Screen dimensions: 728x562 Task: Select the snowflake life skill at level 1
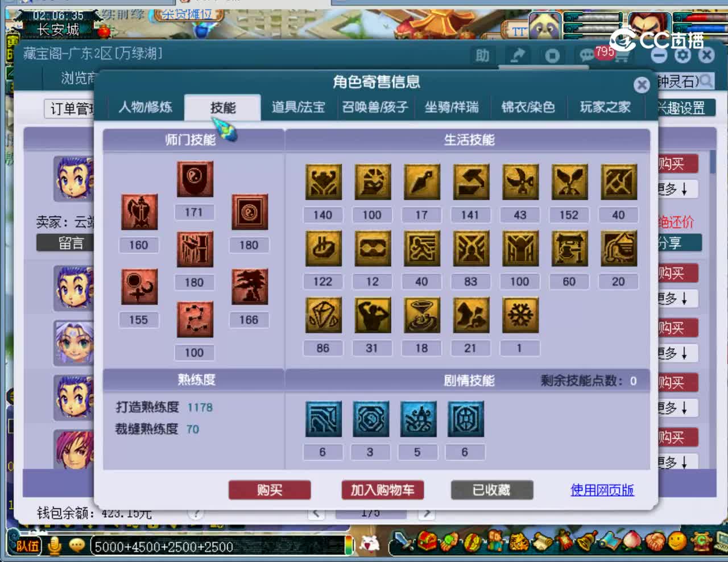point(520,315)
